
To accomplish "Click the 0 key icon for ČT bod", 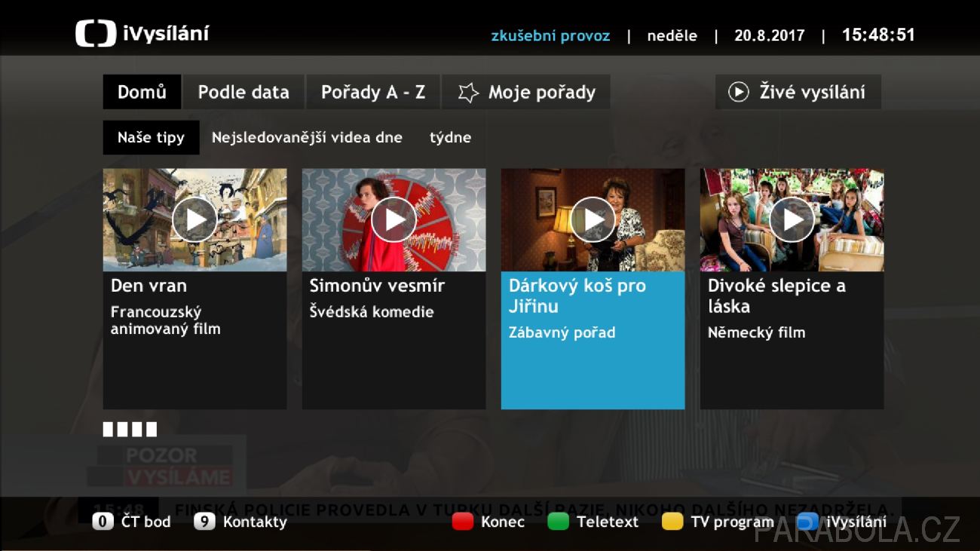I will [x=103, y=522].
